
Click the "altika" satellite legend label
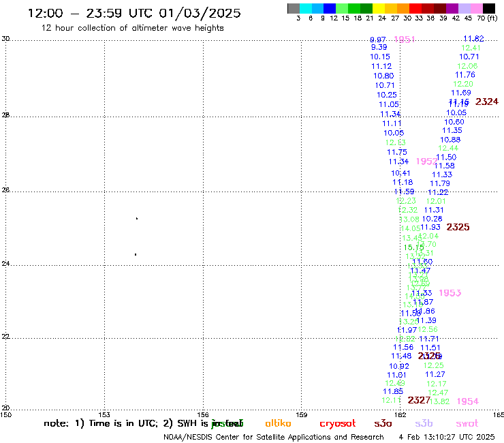click(x=278, y=423)
